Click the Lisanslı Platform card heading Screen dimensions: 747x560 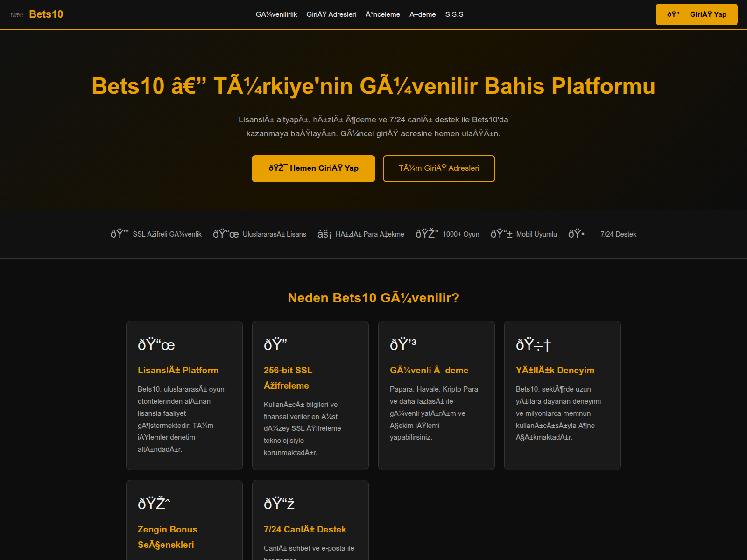pyautogui.click(x=178, y=371)
